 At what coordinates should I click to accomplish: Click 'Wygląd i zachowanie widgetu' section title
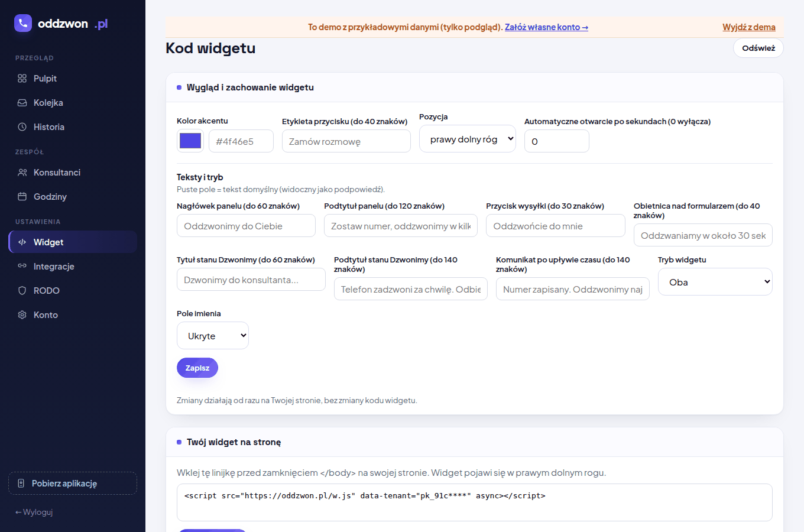coord(250,87)
